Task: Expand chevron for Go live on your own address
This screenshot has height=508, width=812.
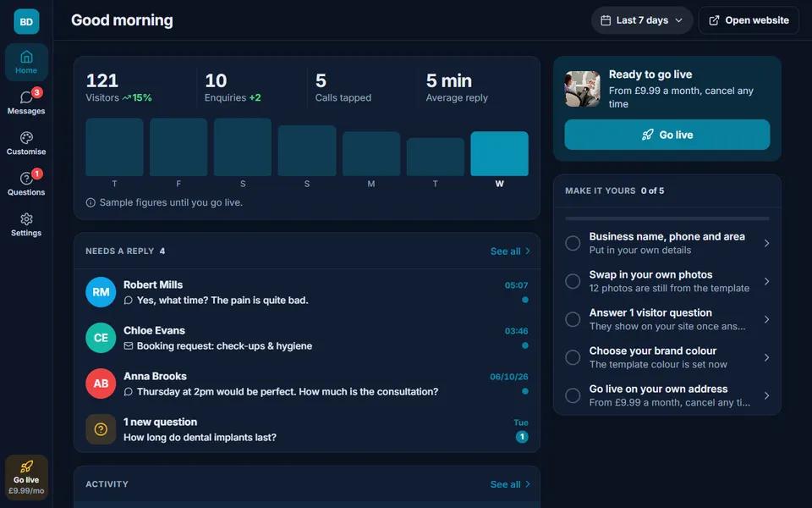Action: [x=766, y=395]
